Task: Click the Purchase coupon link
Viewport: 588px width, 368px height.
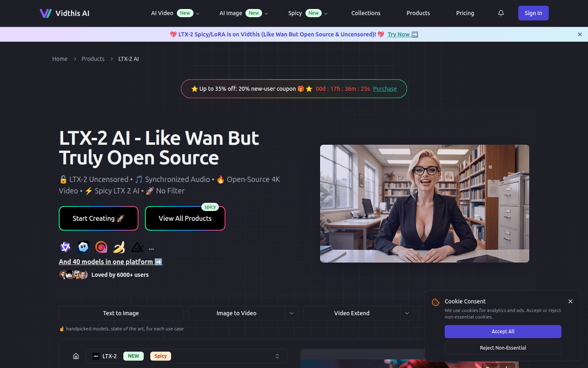Action: [x=385, y=89]
